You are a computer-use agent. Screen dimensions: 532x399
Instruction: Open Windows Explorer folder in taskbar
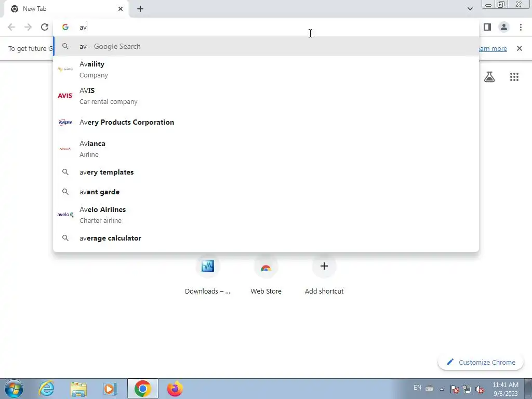pos(78,389)
